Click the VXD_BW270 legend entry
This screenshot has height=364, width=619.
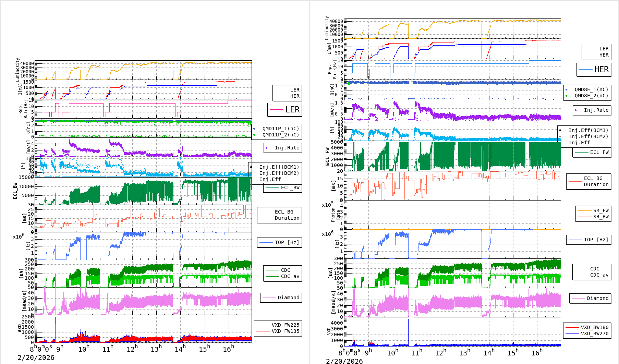pyautogui.click(x=594, y=333)
